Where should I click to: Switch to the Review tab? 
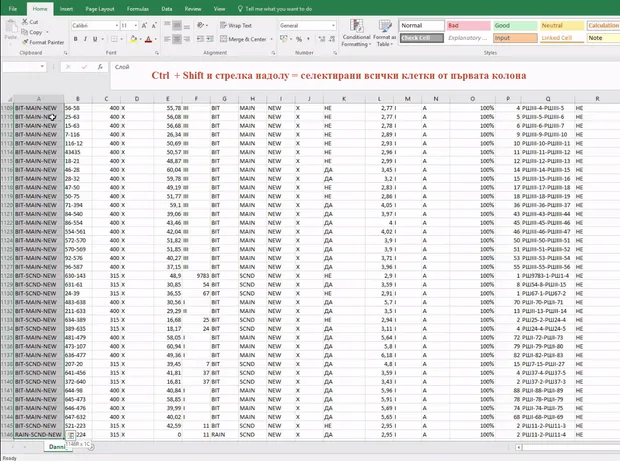193,9
